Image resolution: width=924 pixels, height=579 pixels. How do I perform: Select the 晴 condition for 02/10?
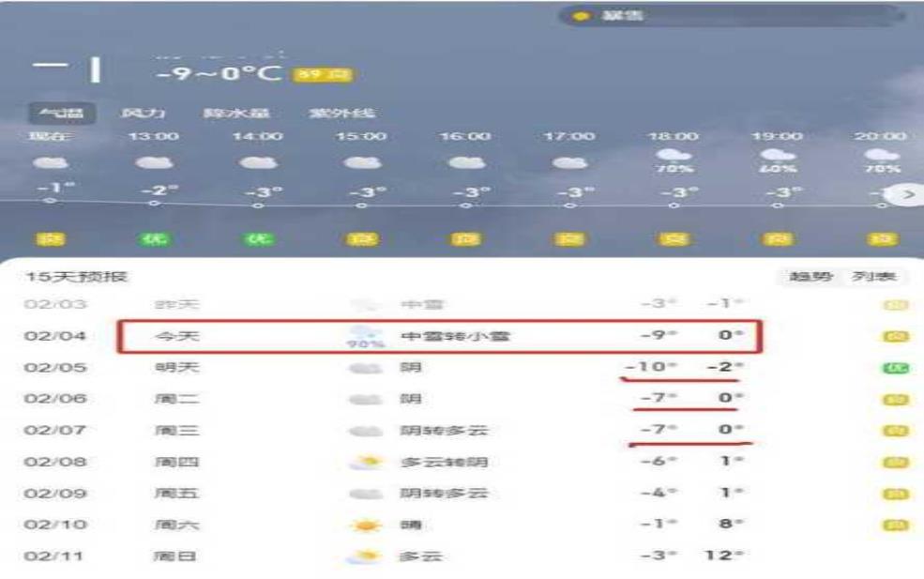[x=411, y=525]
